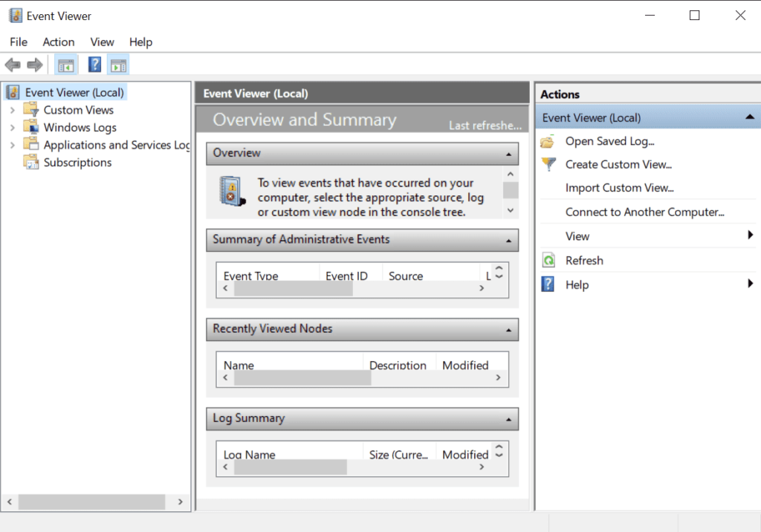Click Recently Viewed Nodes scroll right arrow

click(x=498, y=377)
